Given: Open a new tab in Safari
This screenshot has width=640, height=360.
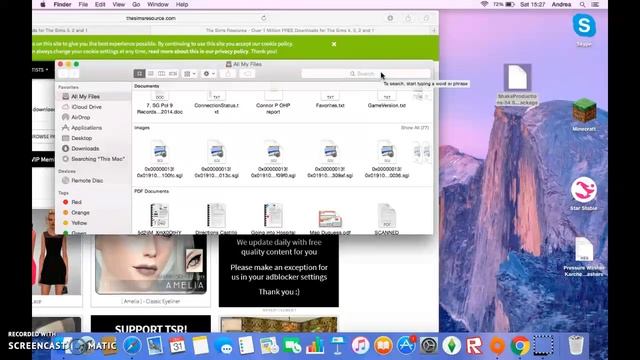Looking at the screenshot, I should 433,30.
